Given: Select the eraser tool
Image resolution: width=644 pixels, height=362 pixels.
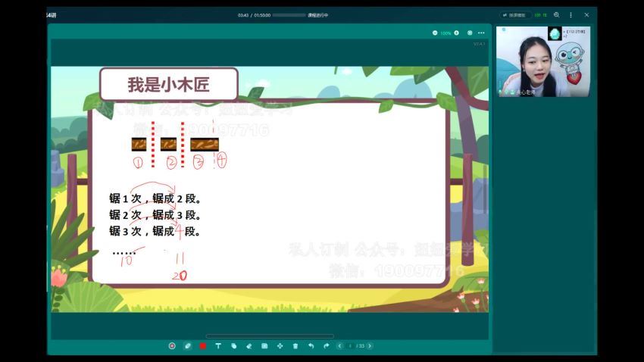Looking at the screenshot, I should click(x=249, y=346).
